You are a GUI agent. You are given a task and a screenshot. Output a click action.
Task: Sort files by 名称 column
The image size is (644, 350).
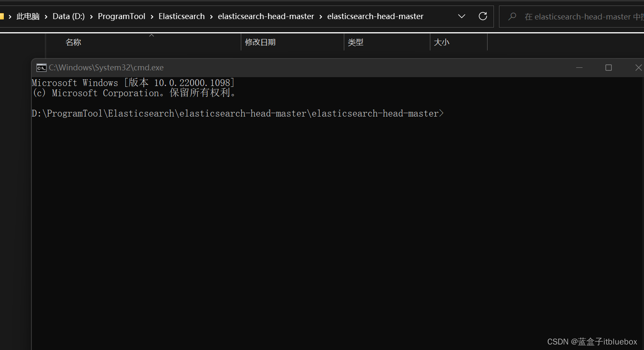(x=73, y=42)
